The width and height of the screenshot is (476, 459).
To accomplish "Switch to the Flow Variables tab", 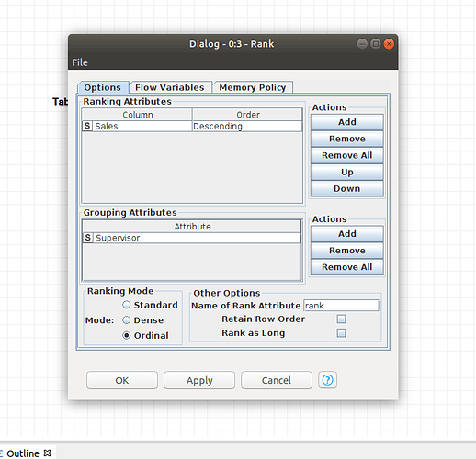I will pyautogui.click(x=170, y=87).
